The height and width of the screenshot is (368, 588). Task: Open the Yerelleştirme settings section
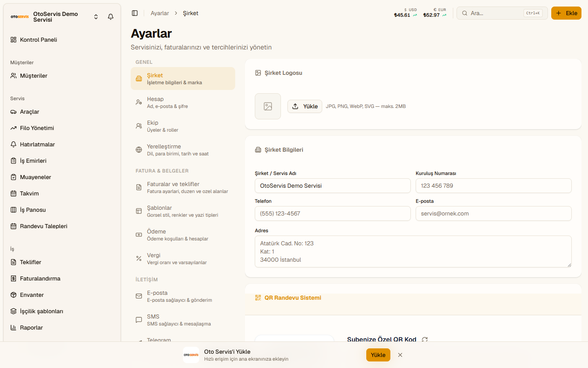pyautogui.click(x=183, y=150)
